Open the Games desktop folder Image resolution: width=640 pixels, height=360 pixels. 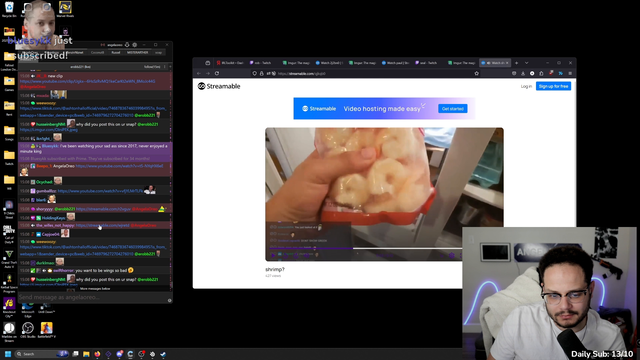pyautogui.click(x=9, y=84)
